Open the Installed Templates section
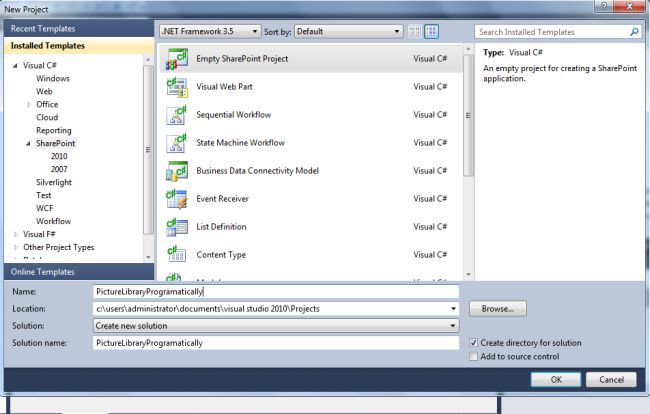The image size is (650, 414). click(x=79, y=46)
